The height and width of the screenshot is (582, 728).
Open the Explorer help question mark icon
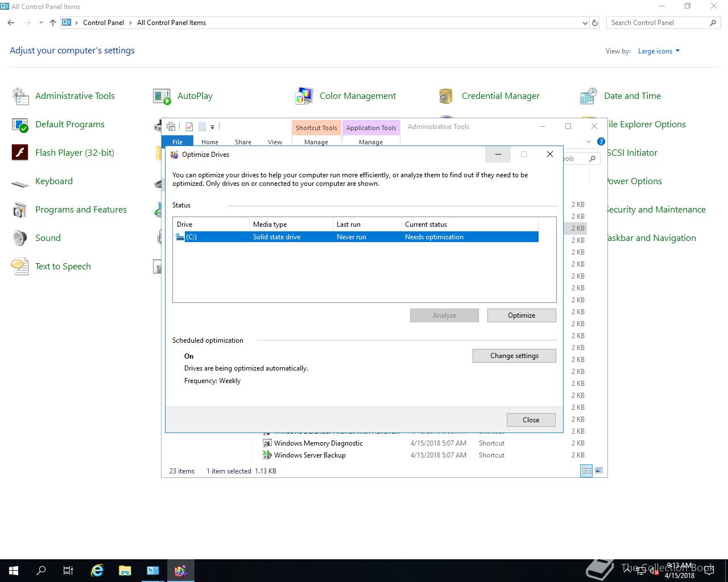coord(601,142)
